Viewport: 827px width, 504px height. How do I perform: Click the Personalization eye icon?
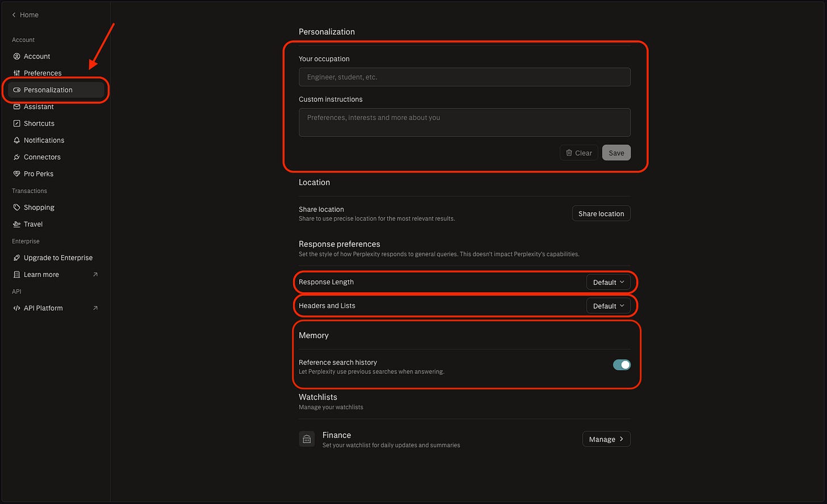(16, 90)
